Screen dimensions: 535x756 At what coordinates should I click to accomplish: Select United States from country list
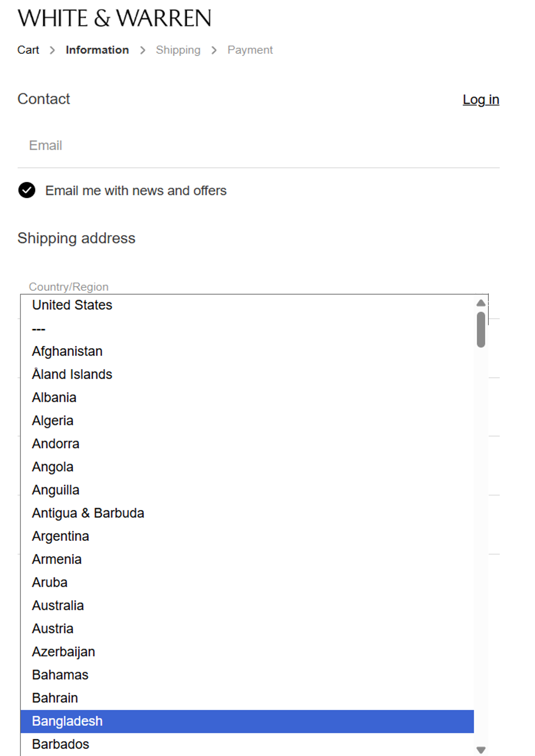click(72, 305)
